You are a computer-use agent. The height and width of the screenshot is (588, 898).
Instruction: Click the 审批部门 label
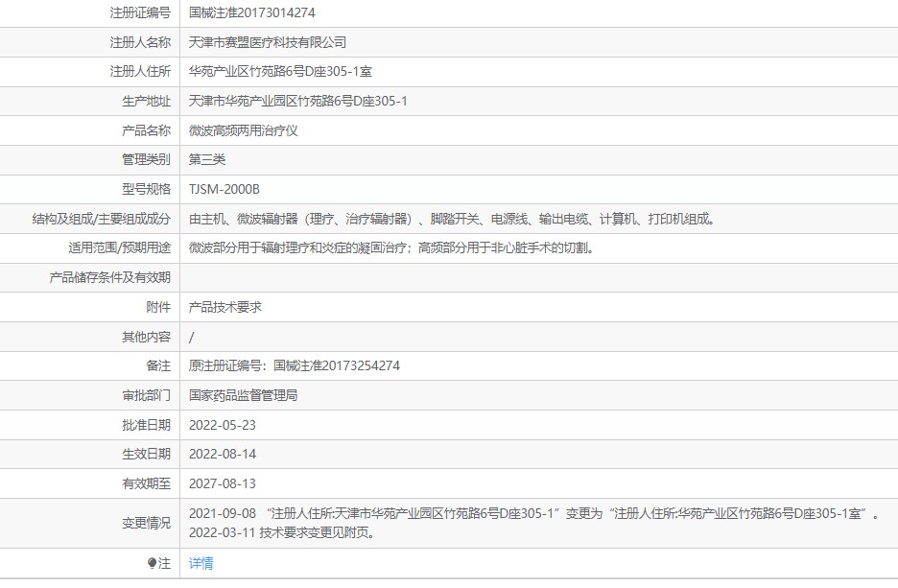[146, 395]
